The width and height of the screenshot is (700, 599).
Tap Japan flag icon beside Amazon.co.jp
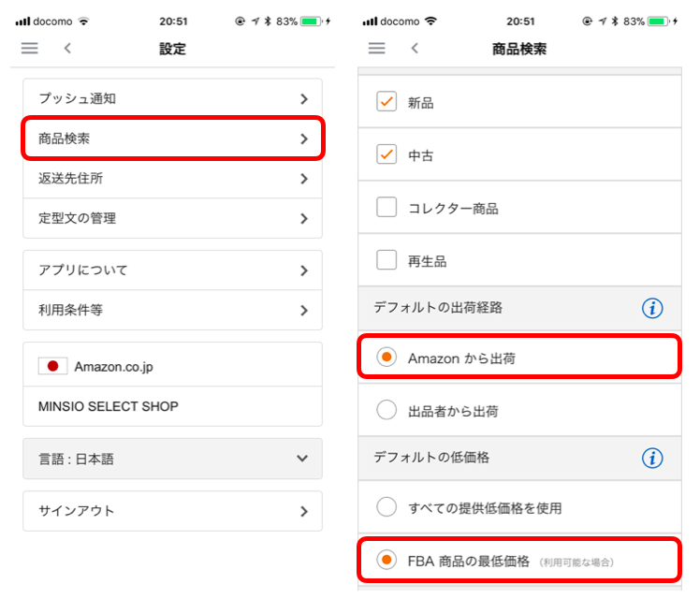pyautogui.click(x=52, y=366)
